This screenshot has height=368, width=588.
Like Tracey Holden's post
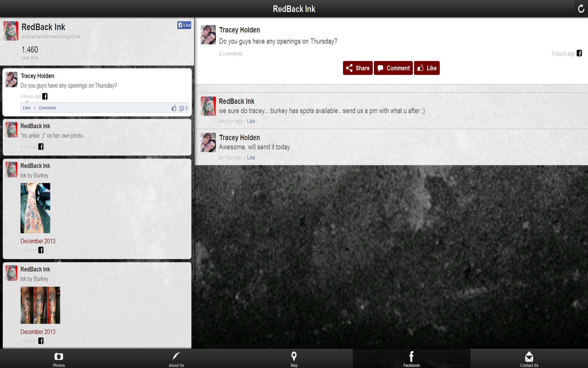427,68
